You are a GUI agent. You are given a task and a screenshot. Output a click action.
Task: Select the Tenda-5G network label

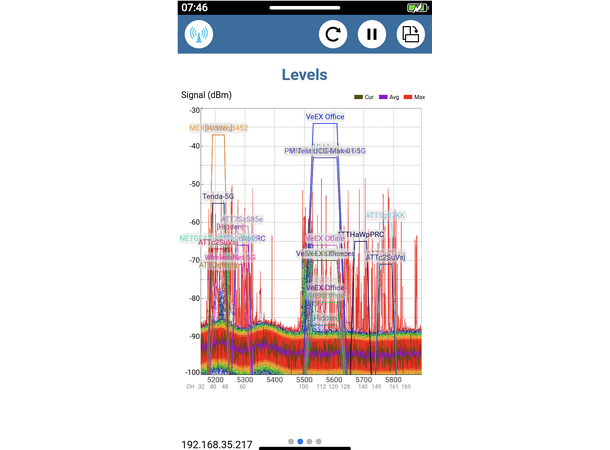tap(218, 196)
